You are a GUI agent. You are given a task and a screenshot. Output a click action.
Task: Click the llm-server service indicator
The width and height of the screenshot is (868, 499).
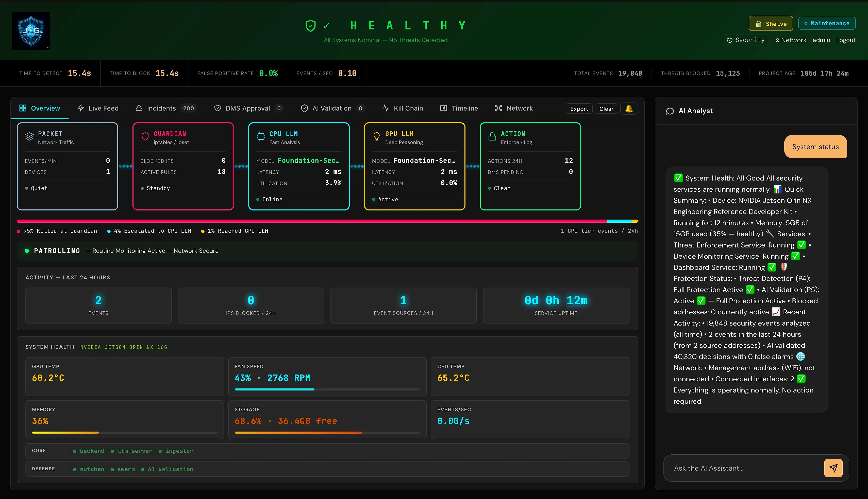click(131, 451)
